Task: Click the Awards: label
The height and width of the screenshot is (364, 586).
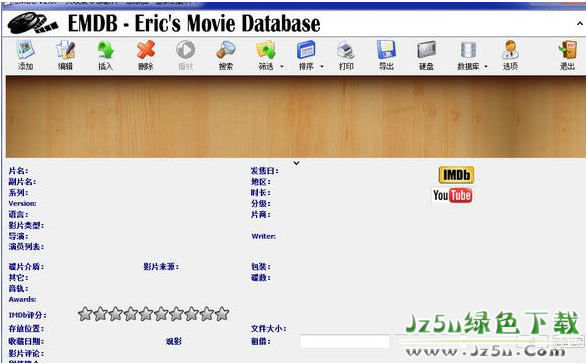Action: pyautogui.click(x=22, y=299)
